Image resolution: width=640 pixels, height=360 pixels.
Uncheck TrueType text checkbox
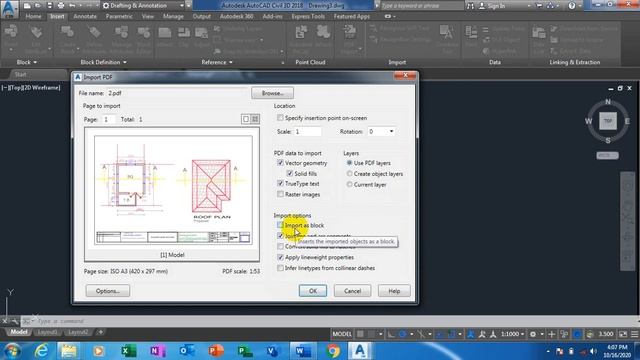tap(280, 183)
